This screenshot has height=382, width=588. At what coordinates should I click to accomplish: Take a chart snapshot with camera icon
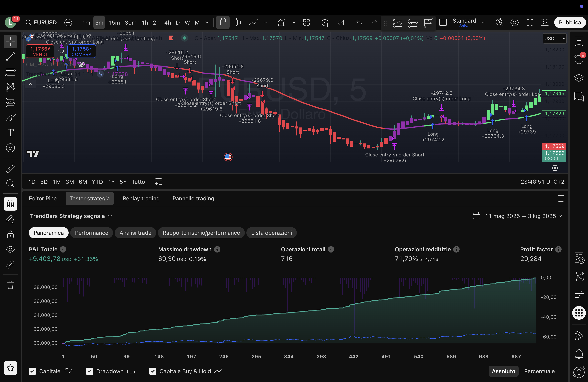[545, 22]
